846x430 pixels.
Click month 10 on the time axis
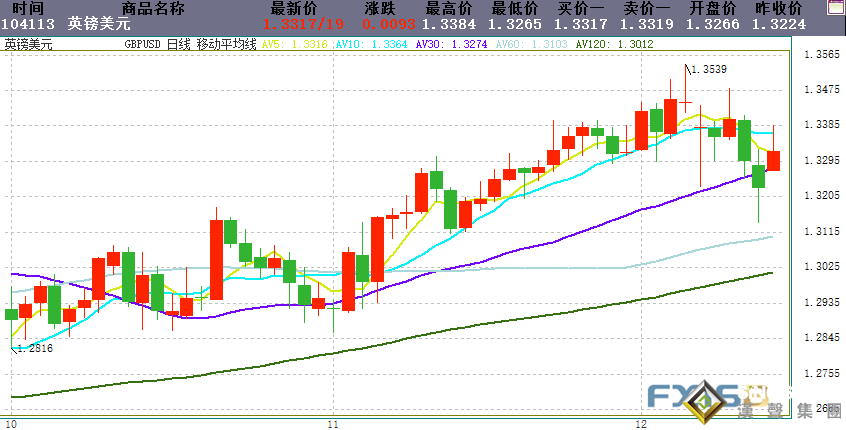pos(11,424)
